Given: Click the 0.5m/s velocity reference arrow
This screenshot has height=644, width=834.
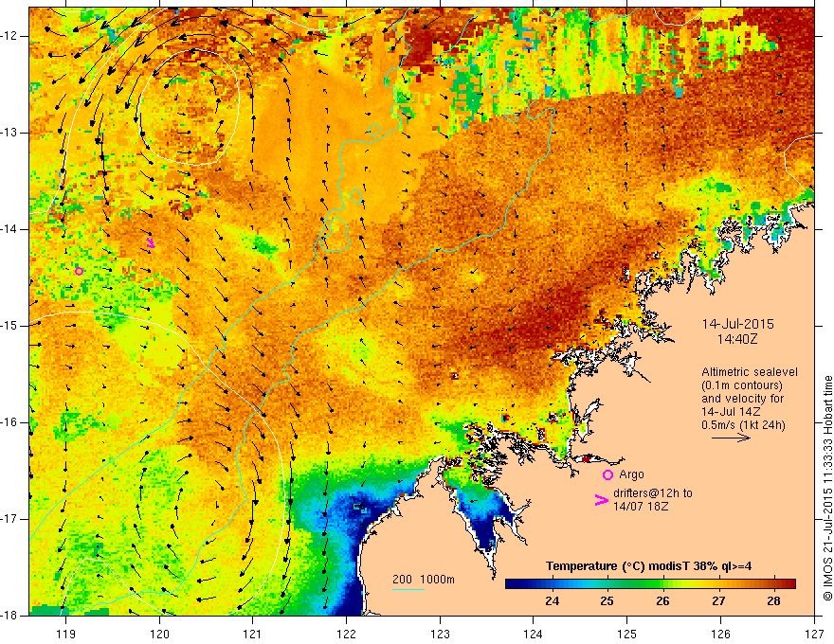Looking at the screenshot, I should tap(731, 438).
